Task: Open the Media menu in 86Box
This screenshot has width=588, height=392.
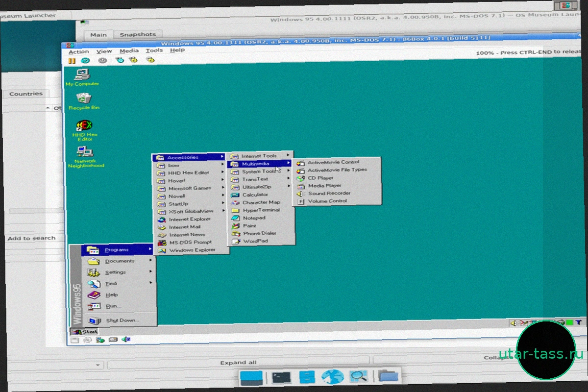Action: point(129,51)
